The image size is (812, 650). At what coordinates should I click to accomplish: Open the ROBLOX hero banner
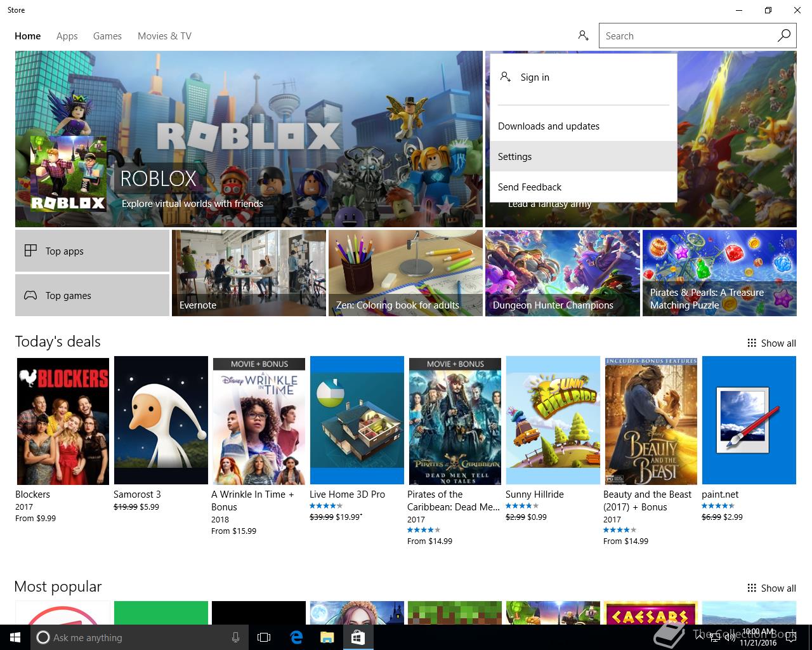click(x=249, y=139)
